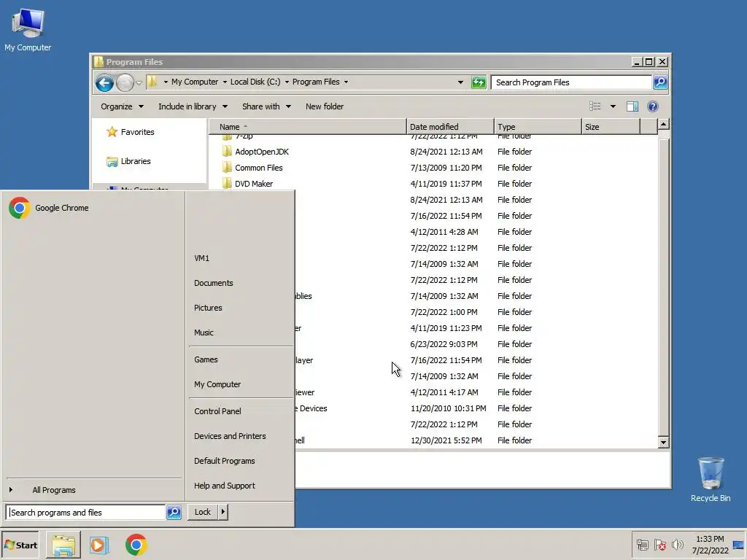Click the DVD Maker folder icon
Viewport: 747px width, 560px height.
point(228,184)
